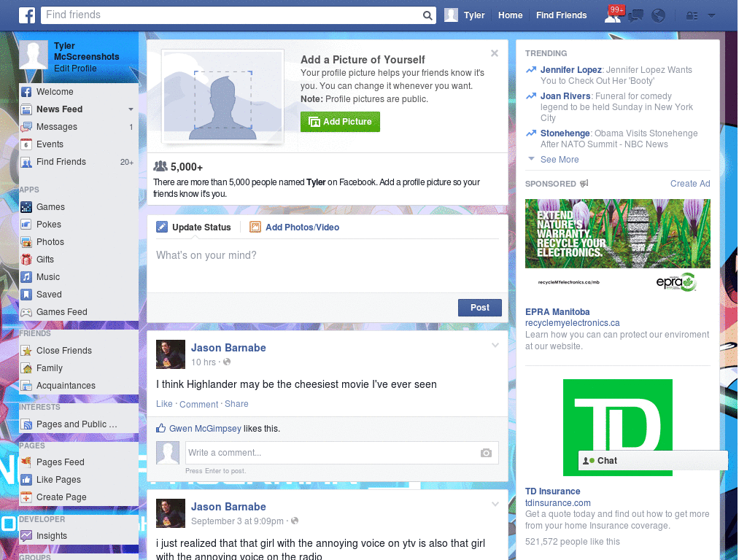Click the Create Page plus icon

(27, 497)
